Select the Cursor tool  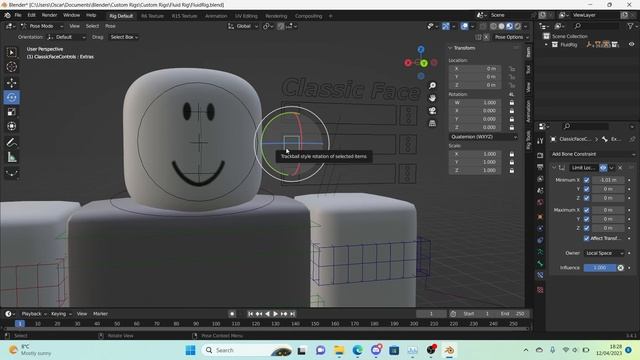[x=11, y=67]
